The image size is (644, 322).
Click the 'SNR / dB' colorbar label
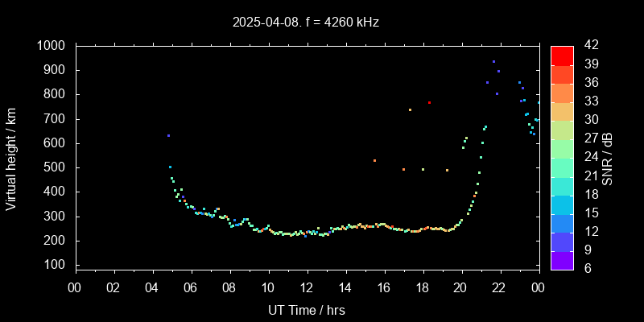606,158
